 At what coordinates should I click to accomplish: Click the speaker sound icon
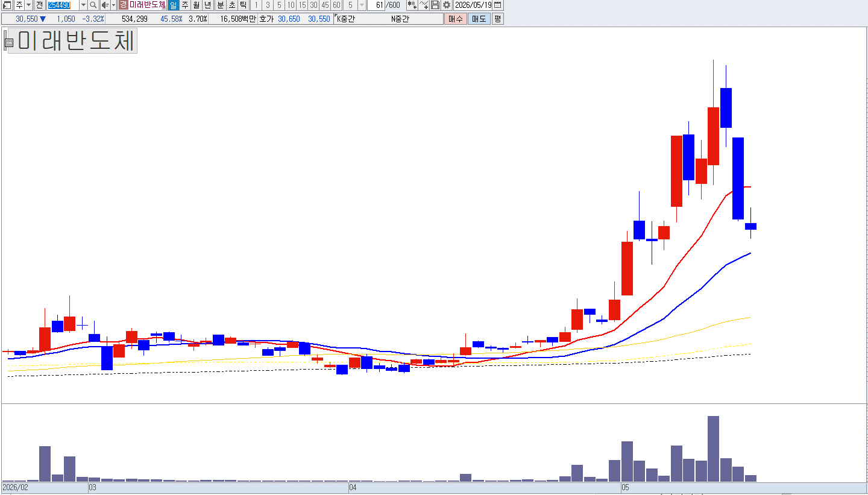click(x=105, y=5)
